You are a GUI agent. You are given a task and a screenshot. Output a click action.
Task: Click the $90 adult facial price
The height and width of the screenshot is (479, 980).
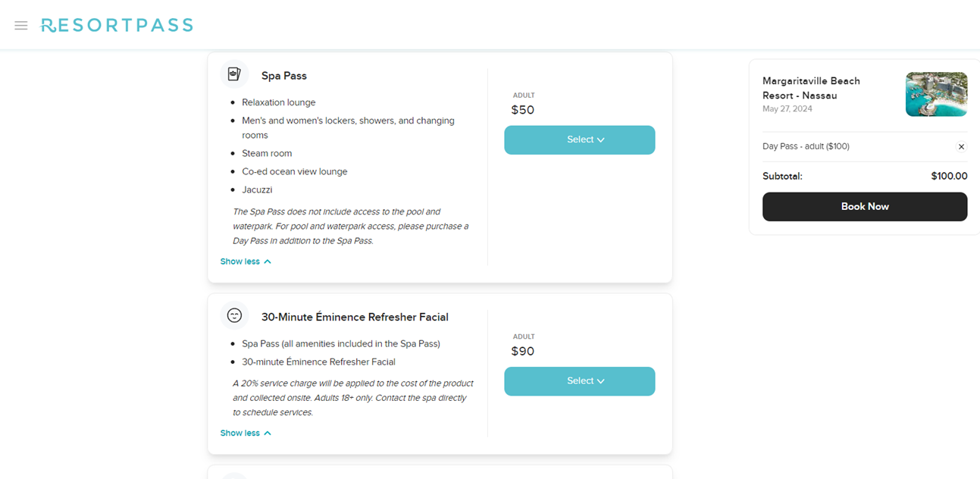524,351
